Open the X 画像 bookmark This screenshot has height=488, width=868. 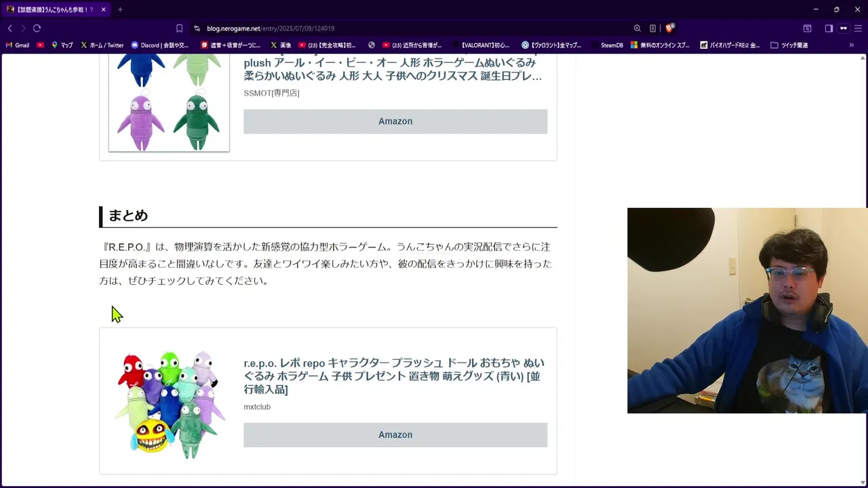(x=281, y=45)
